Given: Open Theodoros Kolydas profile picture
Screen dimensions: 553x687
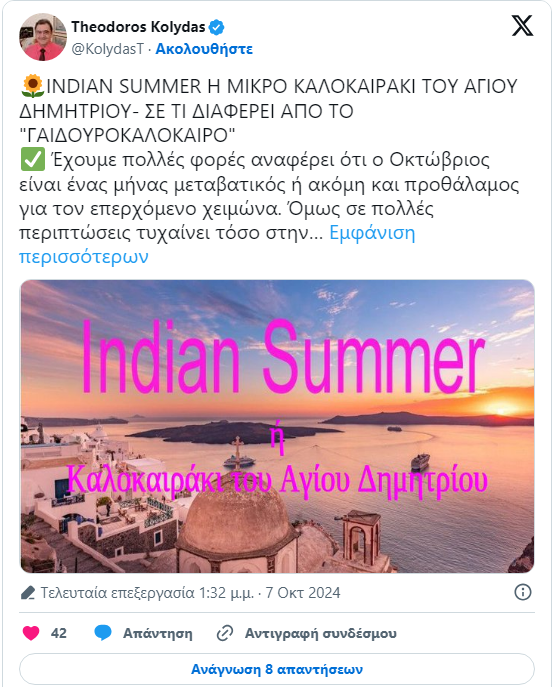Looking at the screenshot, I should click(42, 37).
